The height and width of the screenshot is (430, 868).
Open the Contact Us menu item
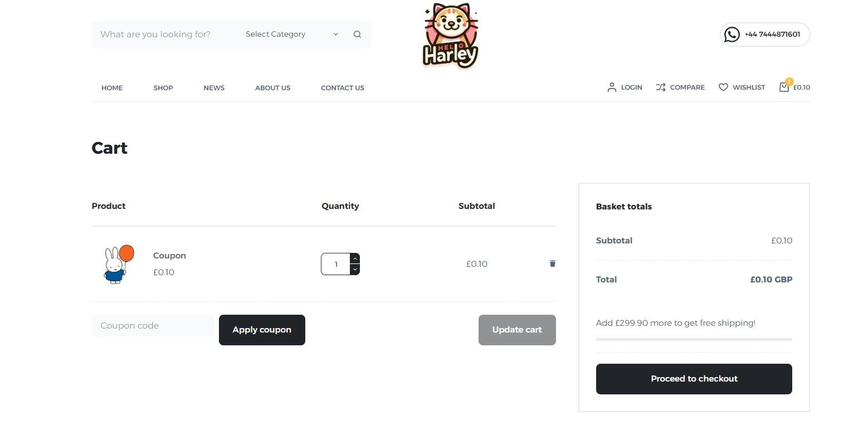click(342, 88)
